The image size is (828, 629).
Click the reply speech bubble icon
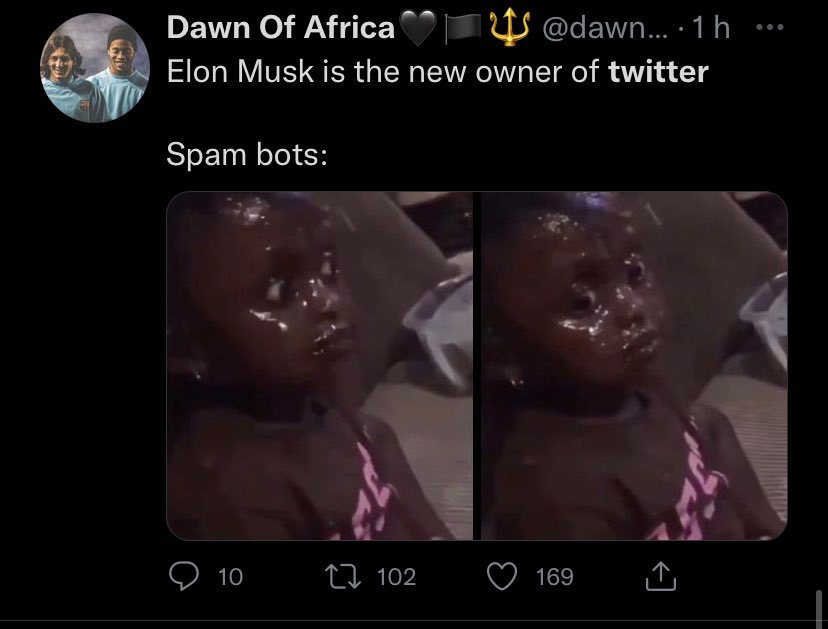(181, 576)
